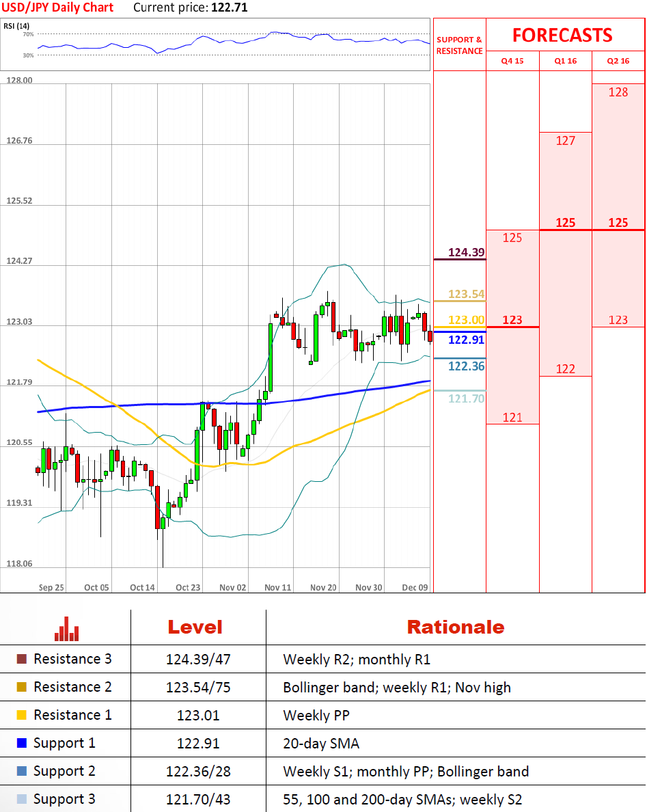Switch to the Q1 16 forecast column
The height and width of the screenshot is (812, 647).
(x=565, y=61)
